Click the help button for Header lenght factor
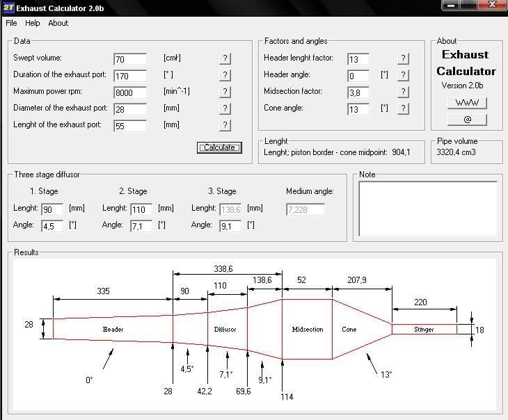Viewport: 508px width, 420px height. [x=404, y=59]
